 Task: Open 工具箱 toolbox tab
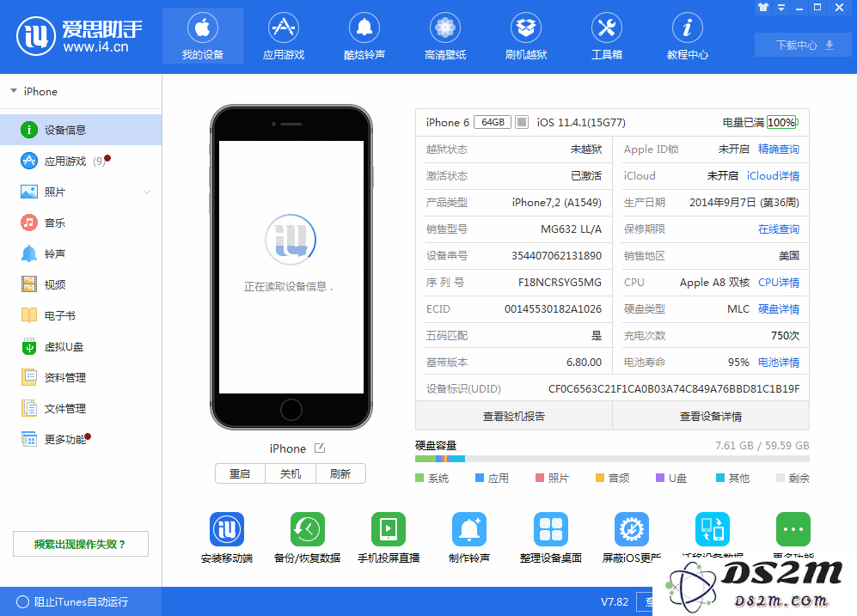click(607, 35)
